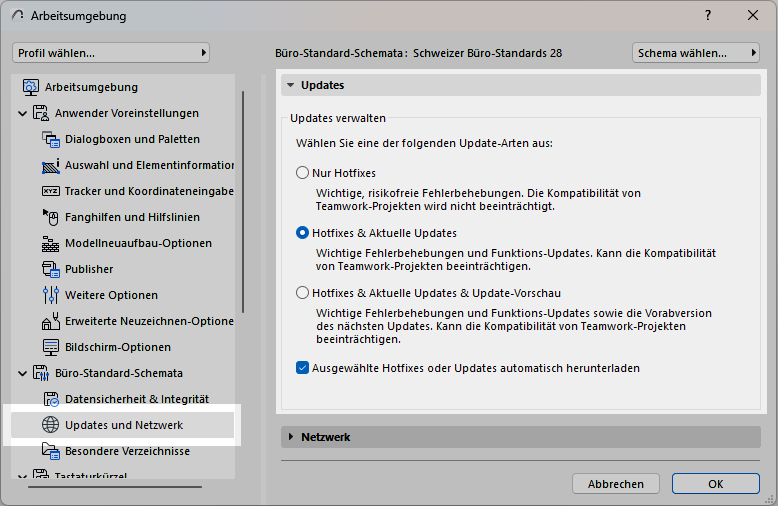Open the Profil wählen dropdown
This screenshot has height=506, width=778.
[x=111, y=52]
